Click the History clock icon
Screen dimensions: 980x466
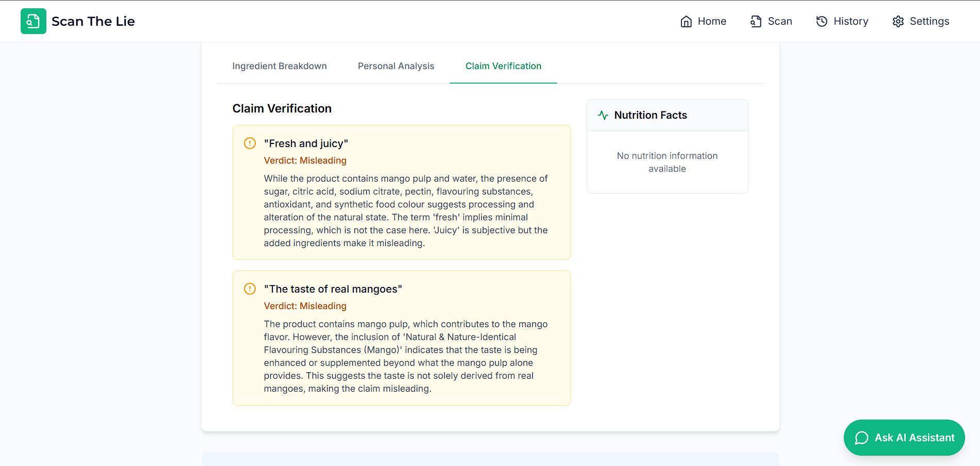pos(822,21)
